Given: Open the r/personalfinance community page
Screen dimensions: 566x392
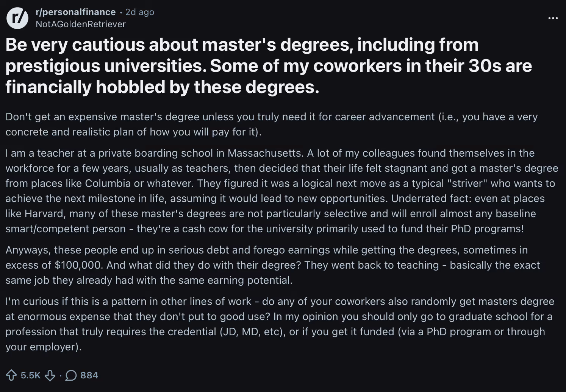Looking at the screenshot, I should click(x=75, y=12).
